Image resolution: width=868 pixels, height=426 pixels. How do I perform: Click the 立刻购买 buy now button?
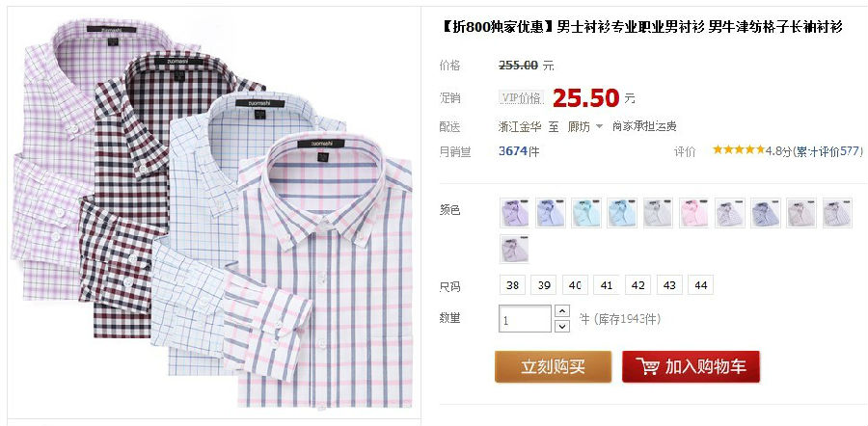(553, 366)
